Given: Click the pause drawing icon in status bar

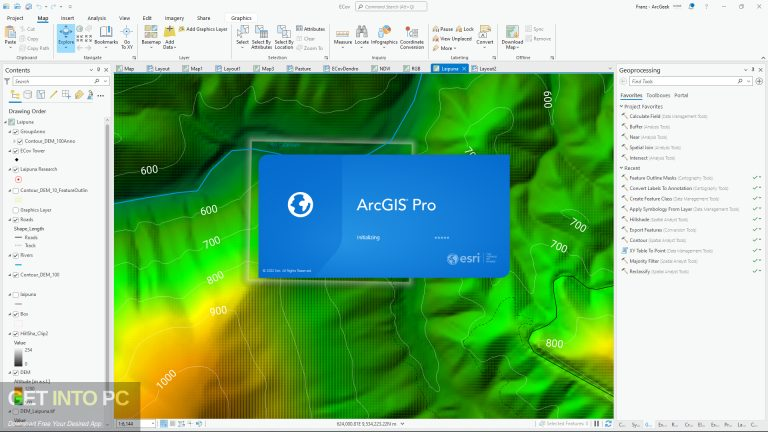Looking at the screenshot, I should click(x=597, y=424).
